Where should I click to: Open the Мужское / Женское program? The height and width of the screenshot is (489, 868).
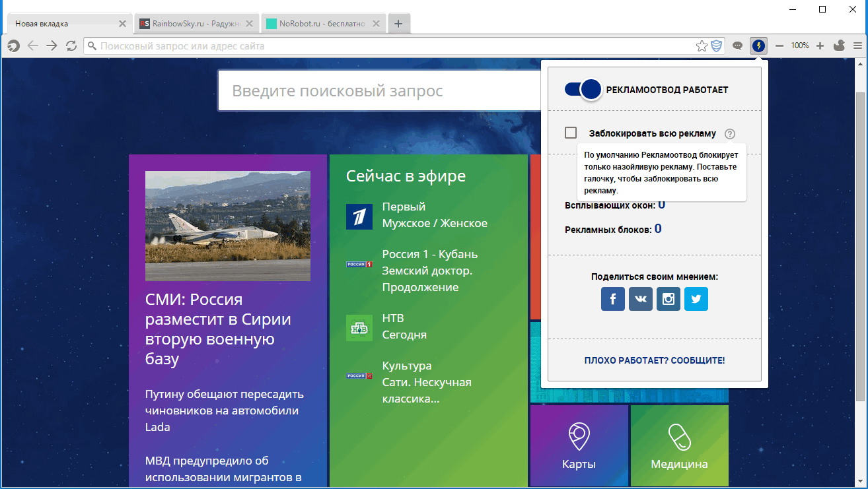coord(435,223)
